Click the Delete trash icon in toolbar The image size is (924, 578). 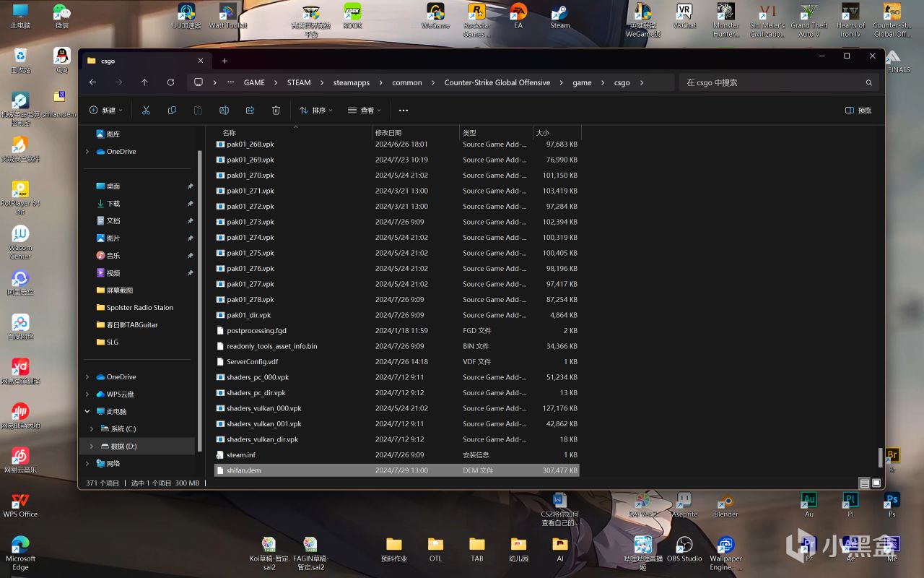(x=276, y=111)
